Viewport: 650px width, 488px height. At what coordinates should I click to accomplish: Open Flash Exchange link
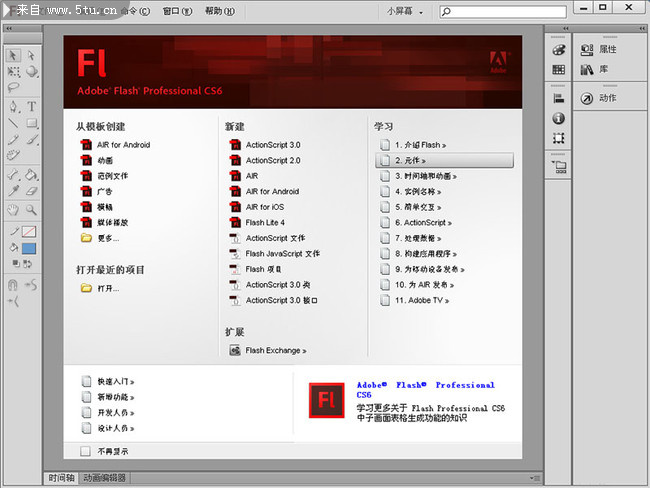(268, 350)
